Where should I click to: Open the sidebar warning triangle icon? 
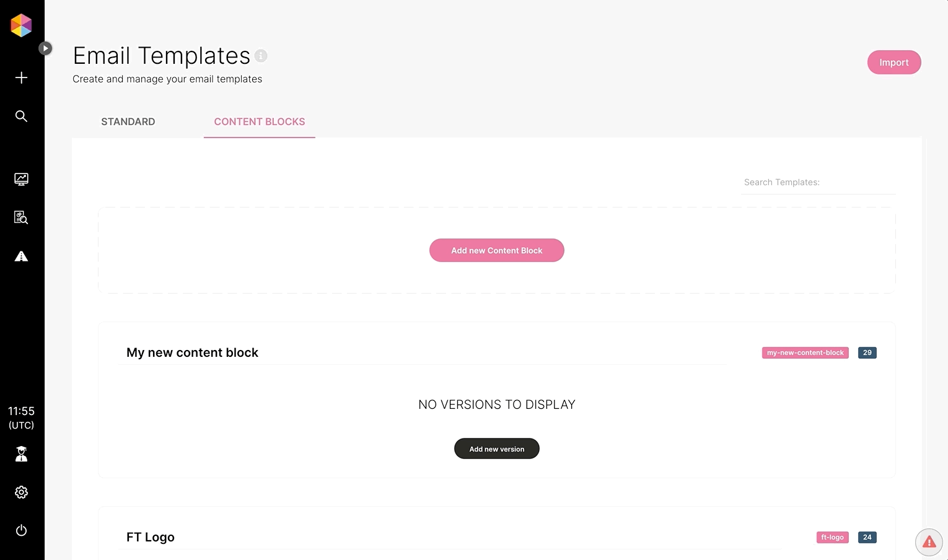pyautogui.click(x=21, y=256)
